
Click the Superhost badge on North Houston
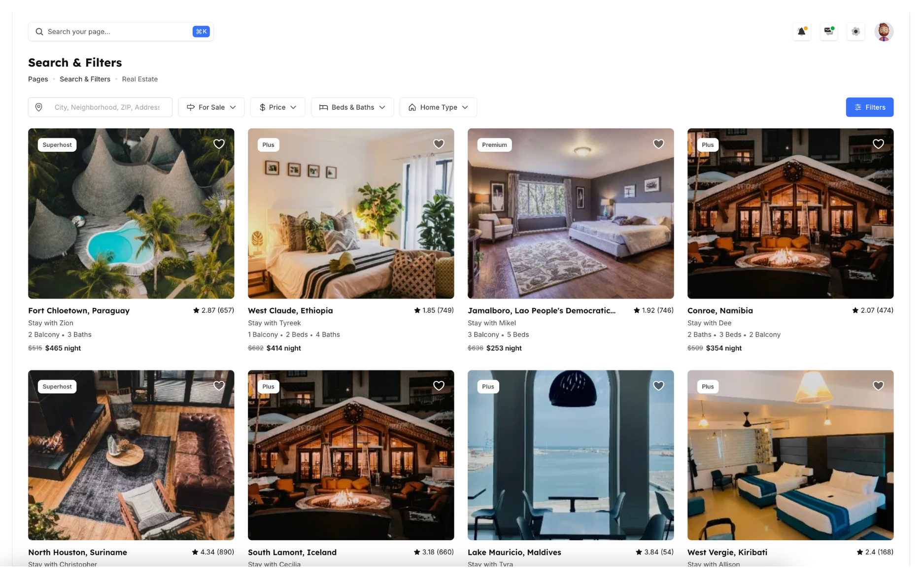57,386
